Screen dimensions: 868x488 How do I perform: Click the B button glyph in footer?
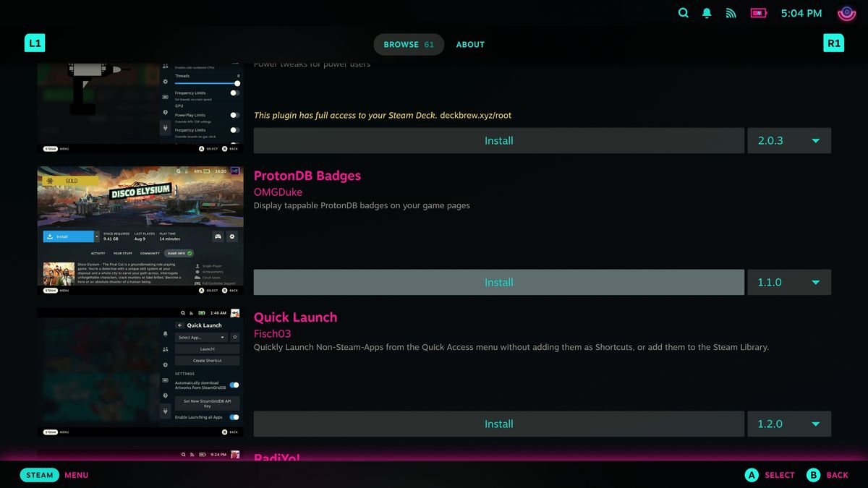(814, 475)
